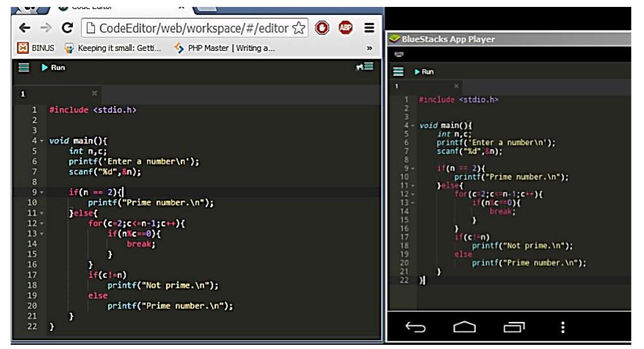The image size is (644, 349).
Task: Collapse the line 9 fold in BlueStacks editor
Action: coord(413,169)
